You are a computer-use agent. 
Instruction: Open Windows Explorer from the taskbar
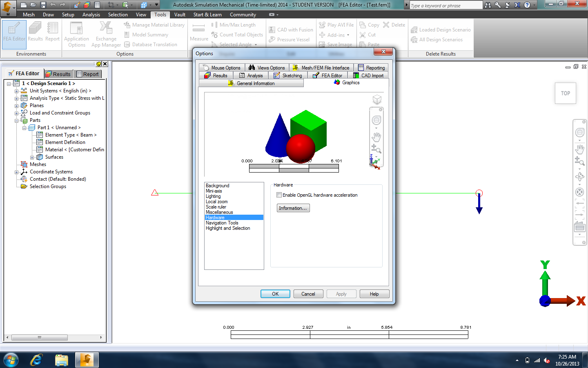61,360
